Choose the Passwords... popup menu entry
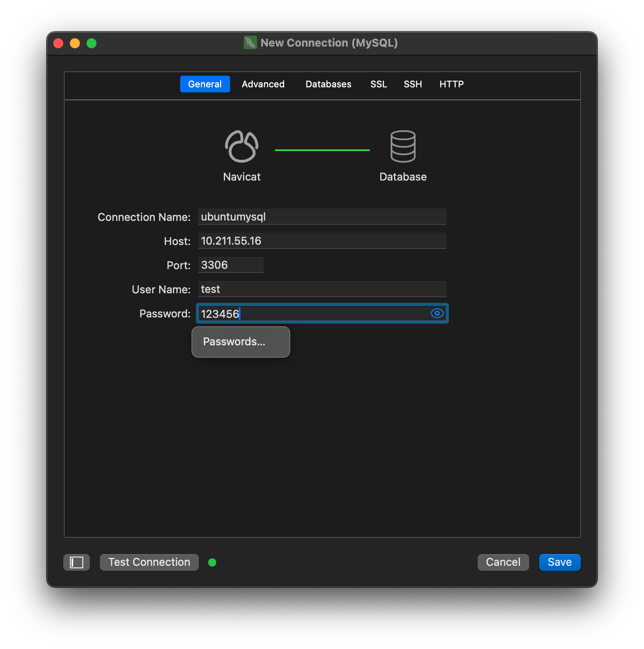The height and width of the screenshot is (649, 644). pos(240,342)
